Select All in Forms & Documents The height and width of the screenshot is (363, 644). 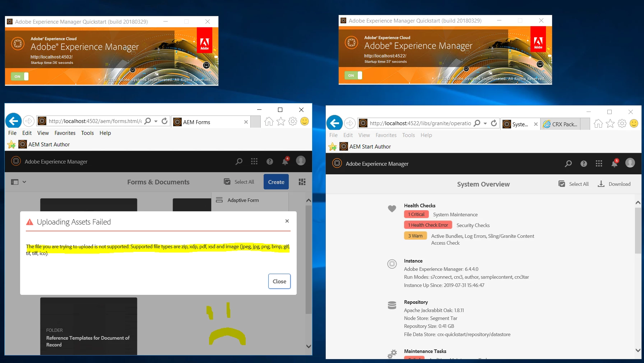coord(239,182)
